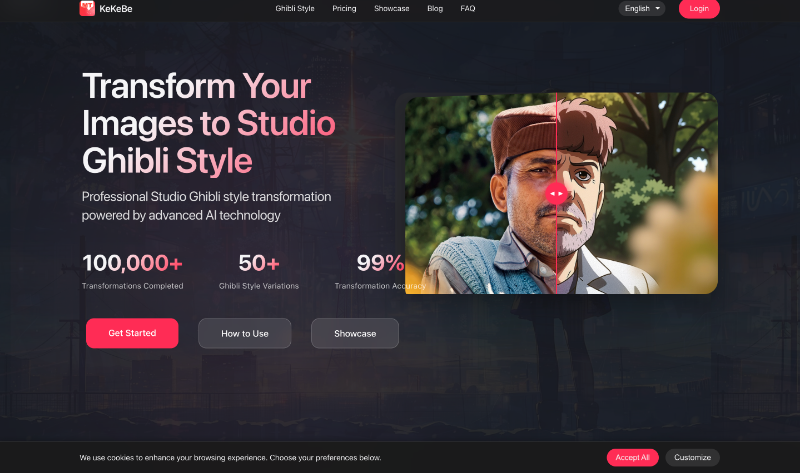
Task: Click "Ghibli Style Variations" label
Action: click(259, 286)
